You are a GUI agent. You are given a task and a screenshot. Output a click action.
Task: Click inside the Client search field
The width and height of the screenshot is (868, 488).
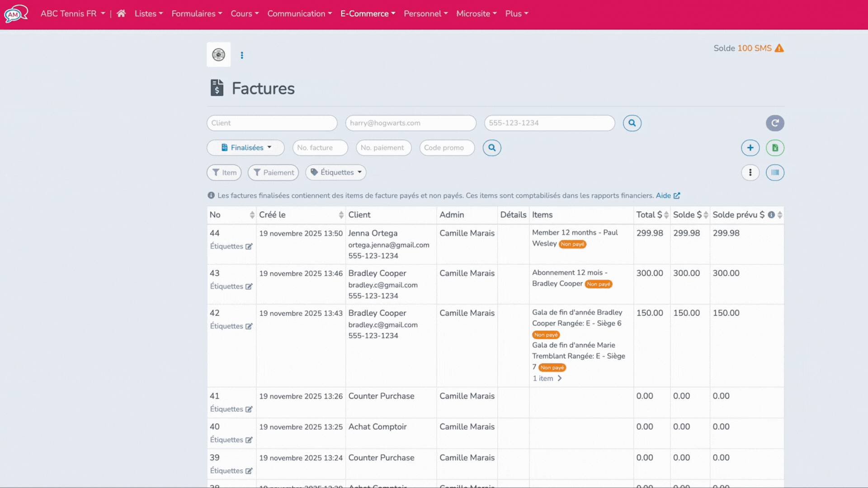[271, 123]
